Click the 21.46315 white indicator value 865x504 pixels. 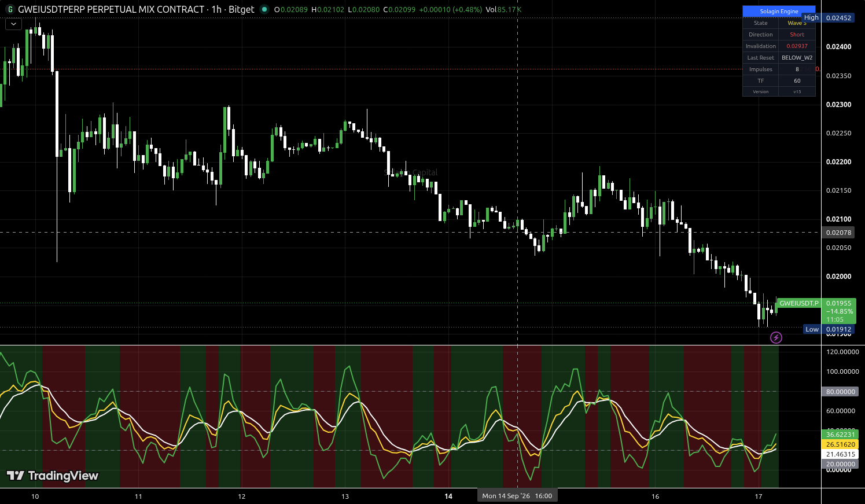coord(840,454)
